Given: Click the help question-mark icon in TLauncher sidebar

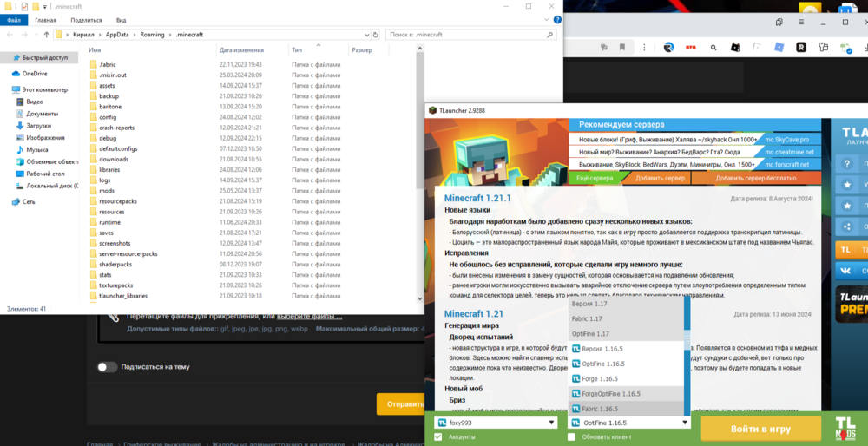Looking at the screenshot, I should tap(846, 164).
